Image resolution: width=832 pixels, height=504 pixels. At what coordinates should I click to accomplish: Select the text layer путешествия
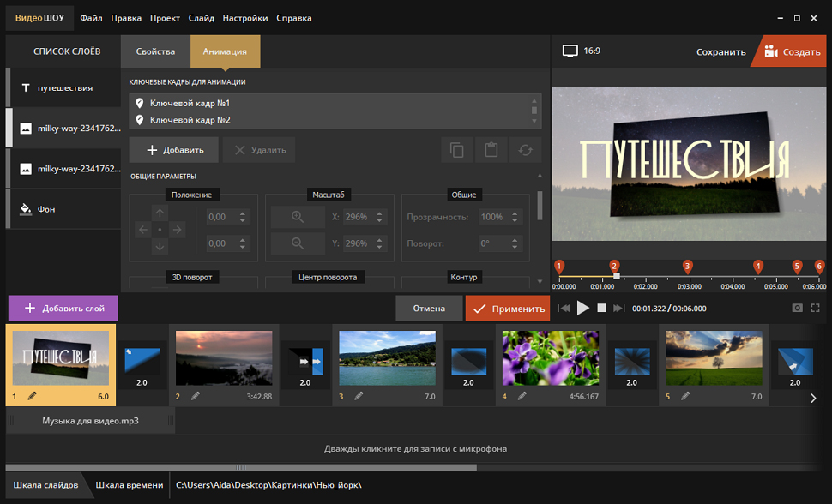click(x=63, y=87)
